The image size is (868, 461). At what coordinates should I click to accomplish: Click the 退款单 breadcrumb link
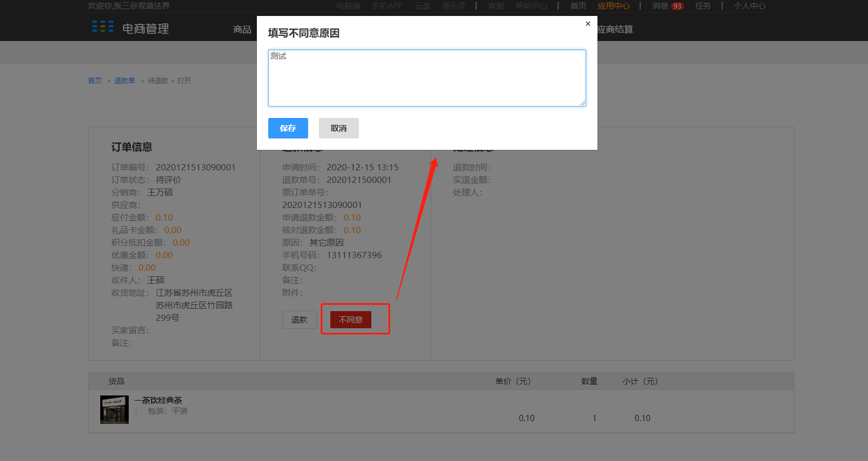[x=125, y=81]
